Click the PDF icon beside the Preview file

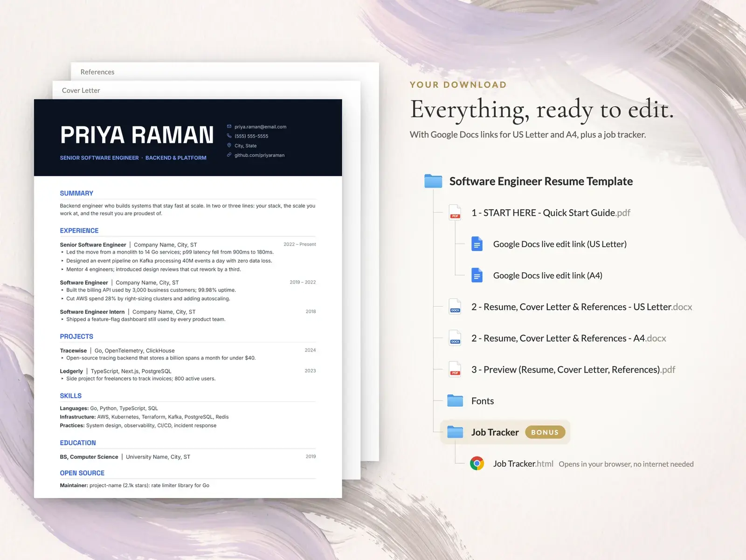coord(455,369)
